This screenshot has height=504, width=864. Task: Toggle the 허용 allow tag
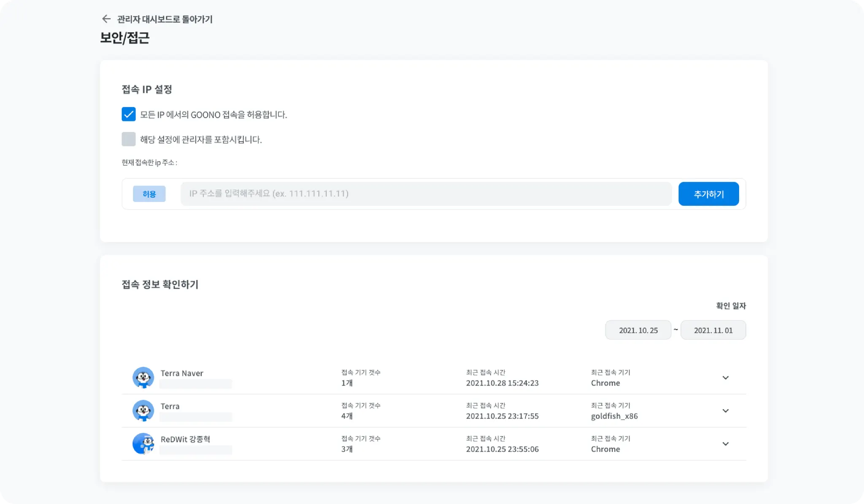point(149,194)
